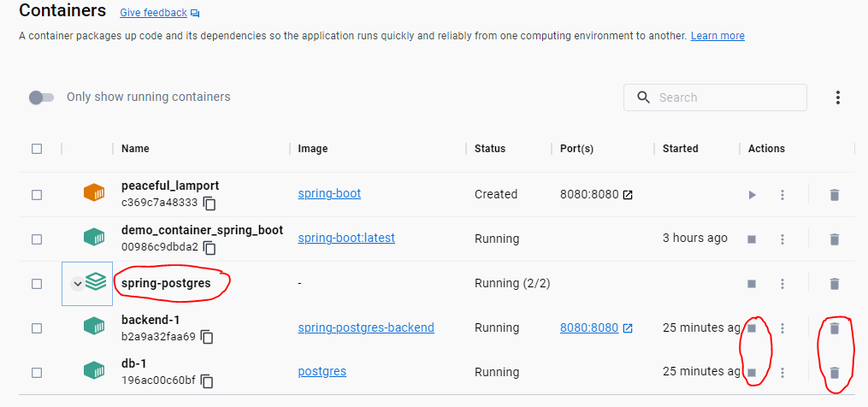Image resolution: width=868 pixels, height=407 pixels.
Task: Check the peaceful_lamport row checkbox
Action: coord(37,195)
